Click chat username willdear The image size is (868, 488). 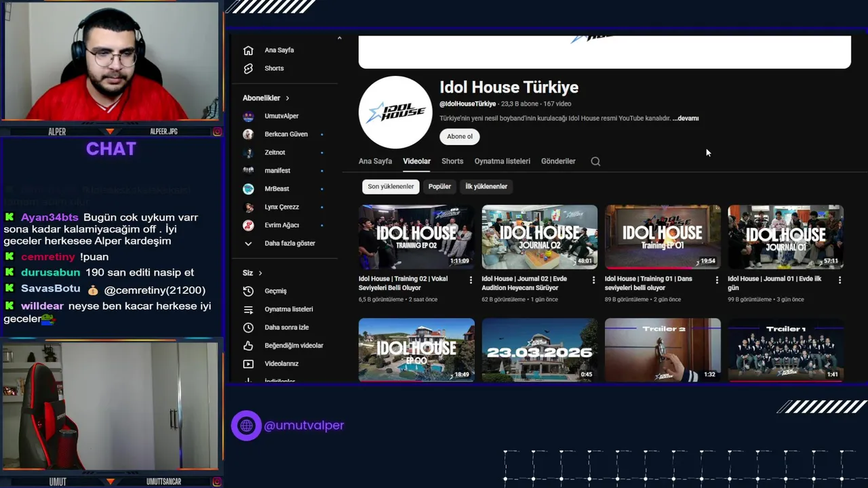pyautogui.click(x=42, y=306)
